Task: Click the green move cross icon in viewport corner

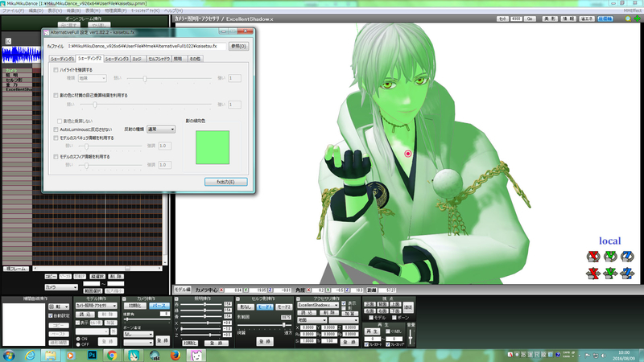Action: pos(637,19)
